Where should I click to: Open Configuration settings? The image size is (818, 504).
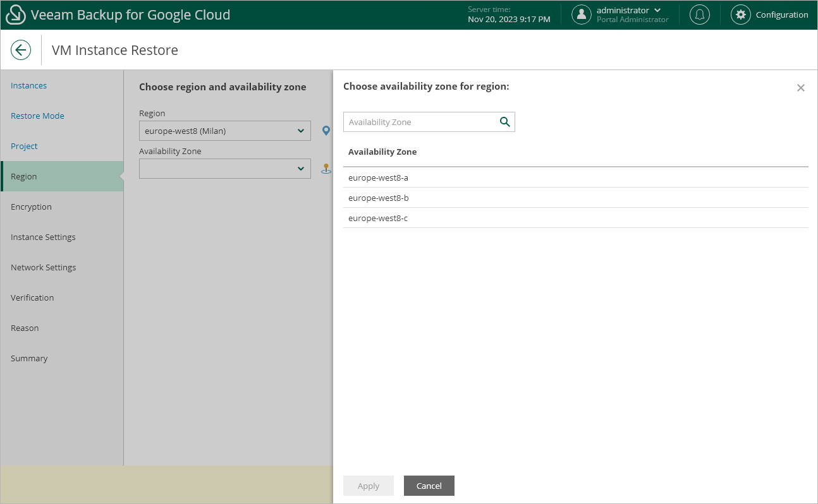point(782,15)
